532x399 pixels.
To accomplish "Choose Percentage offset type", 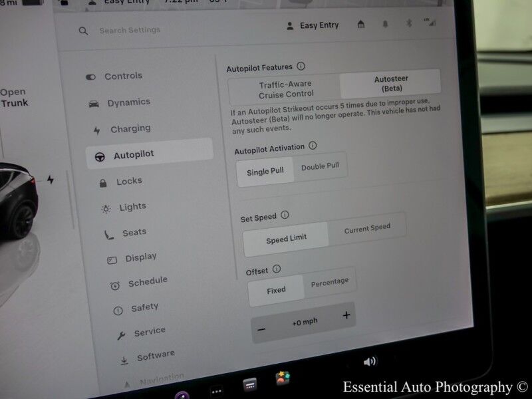I will tap(330, 282).
